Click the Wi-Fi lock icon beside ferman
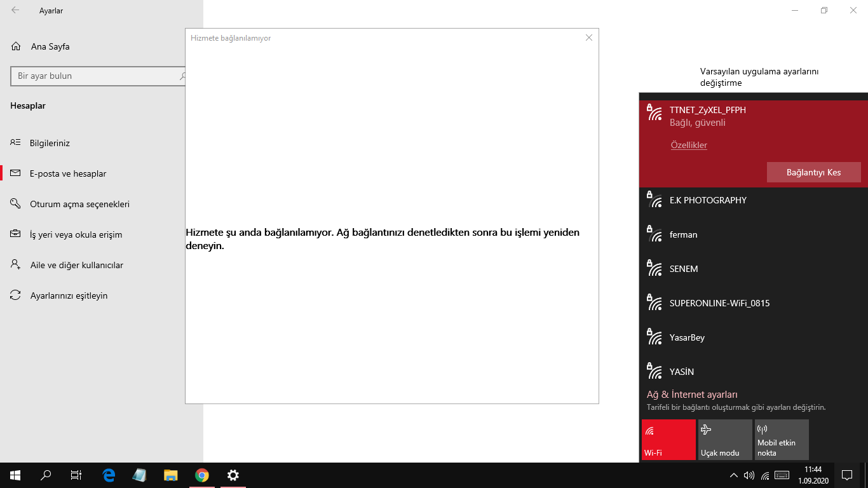 654,234
